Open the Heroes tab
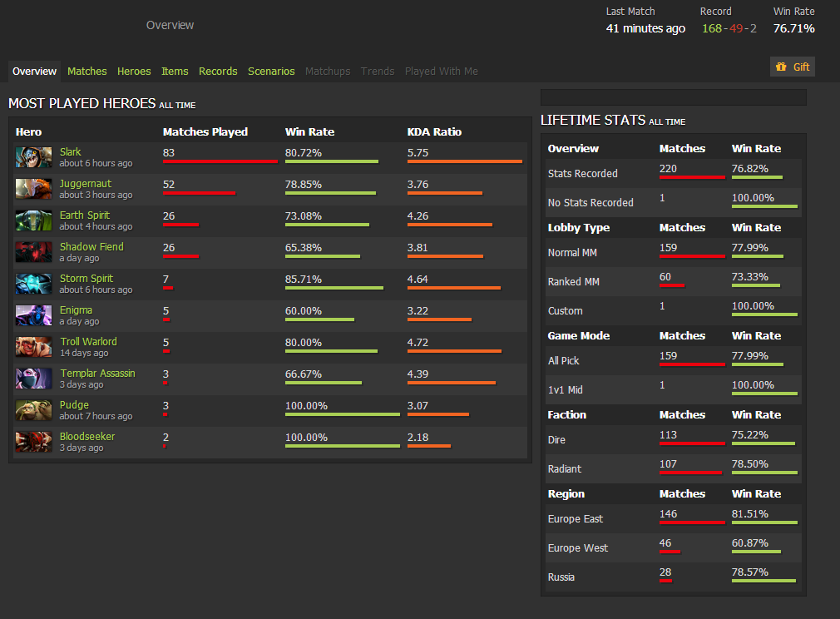 point(134,72)
